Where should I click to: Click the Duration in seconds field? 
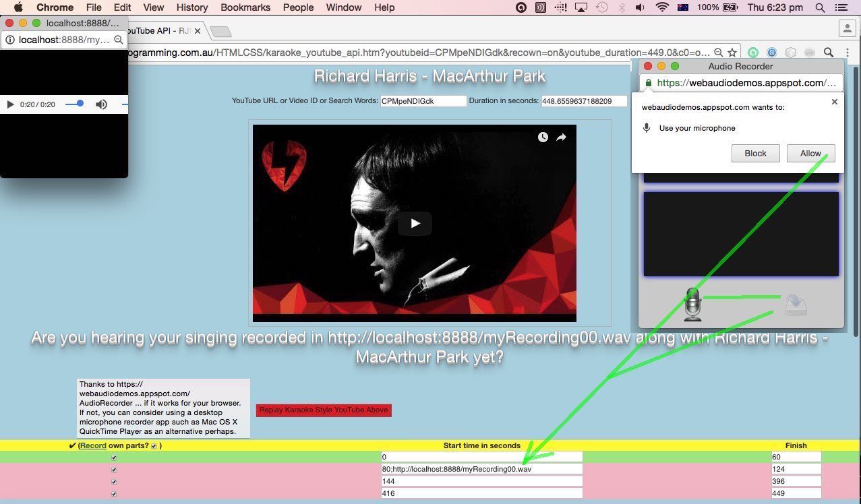[x=584, y=101]
